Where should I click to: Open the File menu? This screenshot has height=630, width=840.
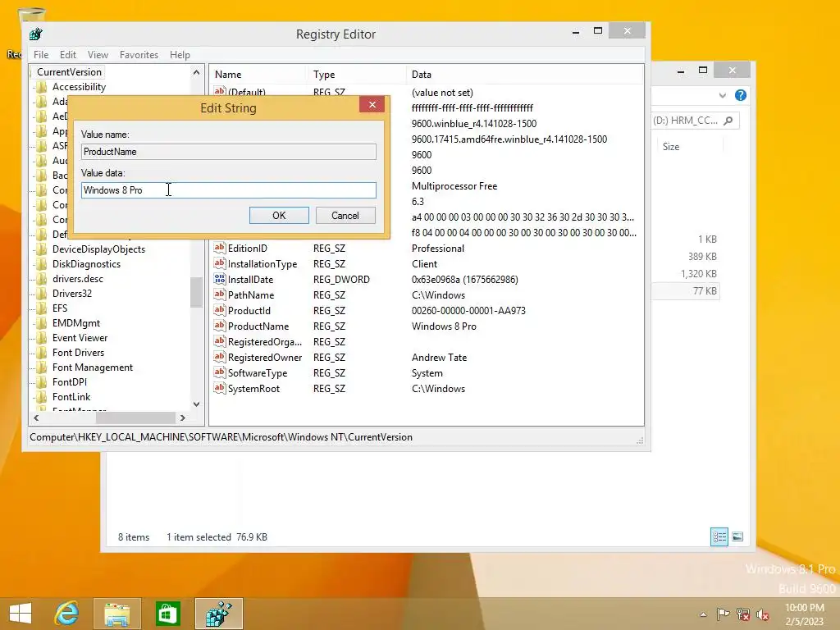[x=41, y=55]
